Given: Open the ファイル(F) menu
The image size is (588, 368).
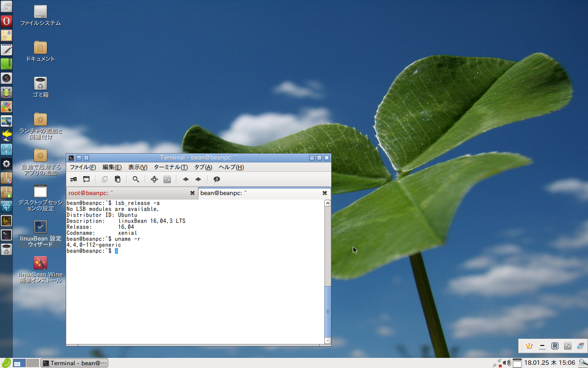Looking at the screenshot, I should (x=83, y=167).
